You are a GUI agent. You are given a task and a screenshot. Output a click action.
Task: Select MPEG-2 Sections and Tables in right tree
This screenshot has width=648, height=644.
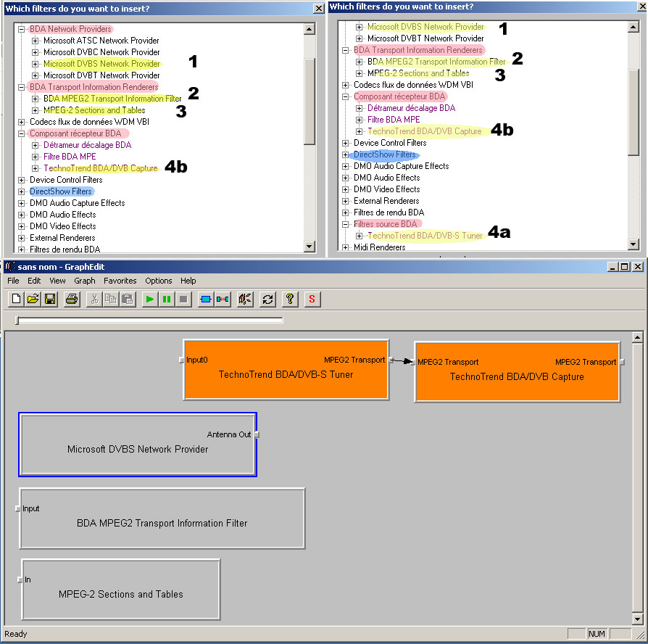click(418, 73)
